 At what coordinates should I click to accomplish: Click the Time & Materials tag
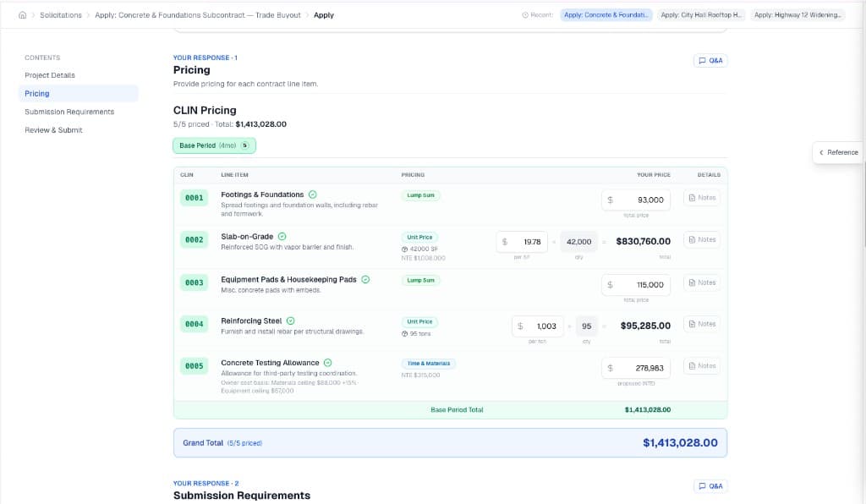tap(429, 364)
